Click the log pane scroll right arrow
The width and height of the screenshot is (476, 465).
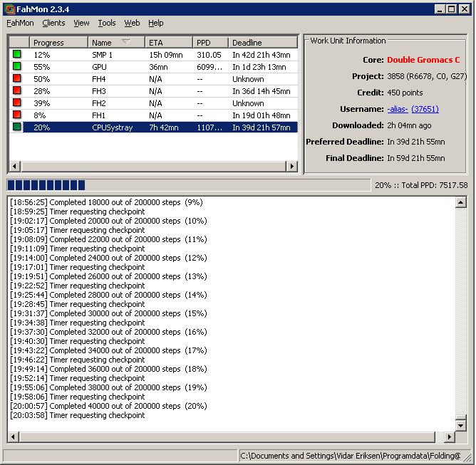coord(450,437)
